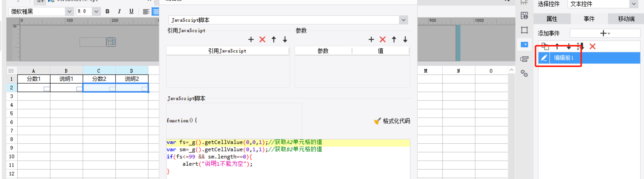Viewport: 644px width, 179px height.
Task: Switch to the 事件 tab
Action: pyautogui.click(x=589, y=19)
